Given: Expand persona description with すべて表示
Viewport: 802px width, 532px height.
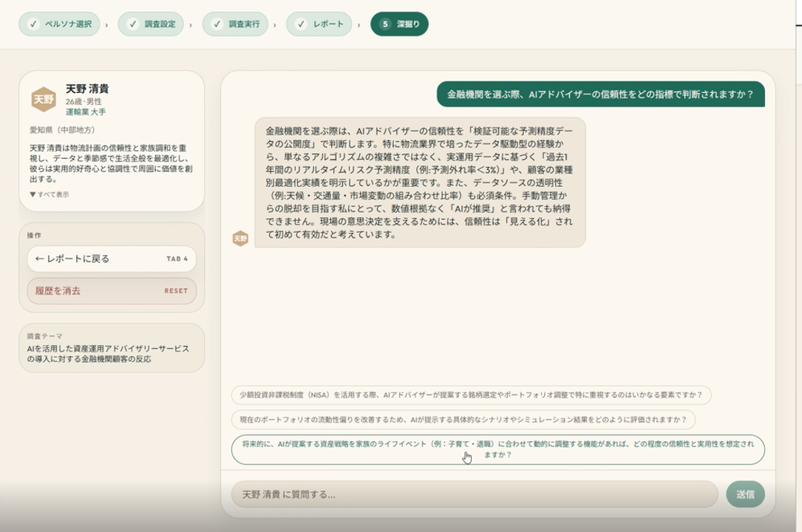Looking at the screenshot, I should pyautogui.click(x=50, y=194).
